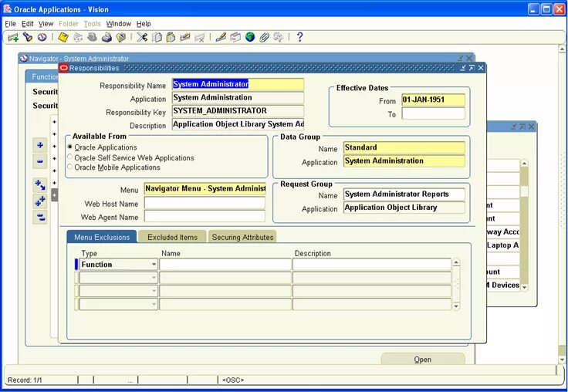Click the Copy toolbar icon
This screenshot has height=392, width=568.
[157, 37]
